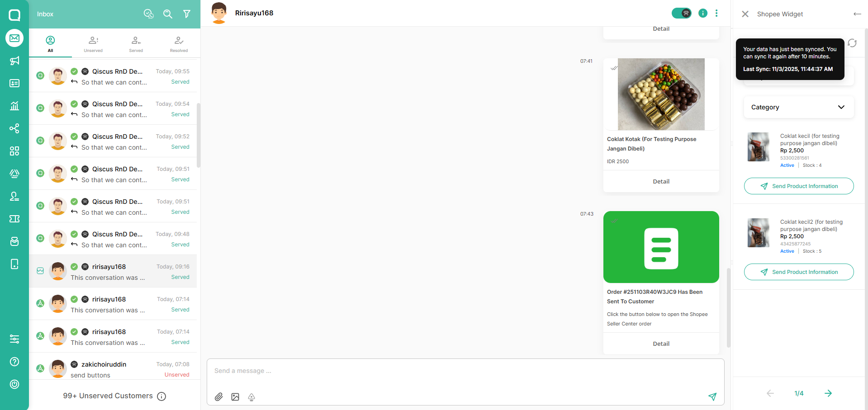Image resolution: width=868 pixels, height=410 pixels.
Task: Click the 99+ Unserved Customers label
Action: [108, 396]
